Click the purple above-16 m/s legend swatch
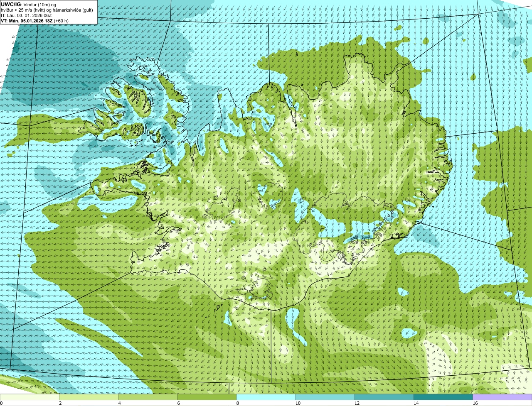The image size is (532, 406). point(502,397)
